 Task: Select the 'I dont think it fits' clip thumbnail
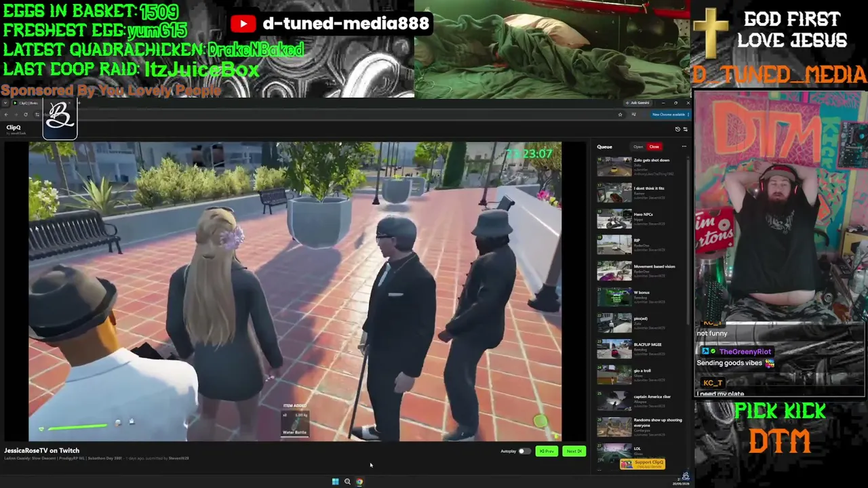[x=614, y=193]
